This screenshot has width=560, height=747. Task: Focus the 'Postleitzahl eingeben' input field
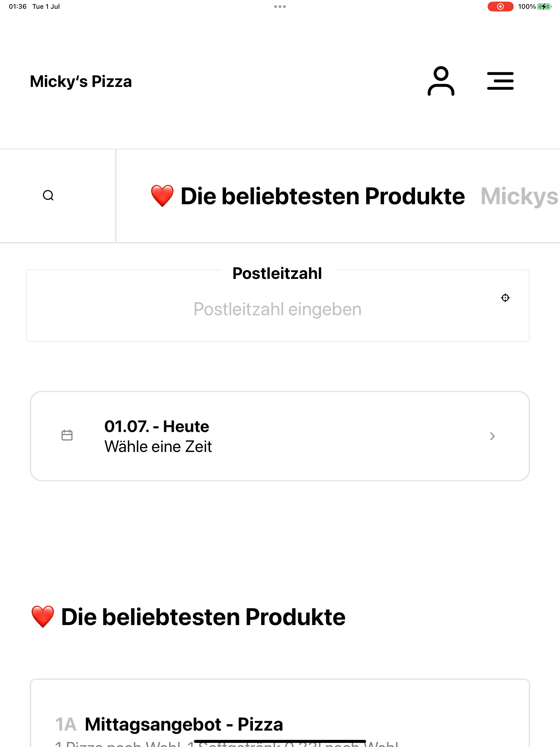coord(278,309)
